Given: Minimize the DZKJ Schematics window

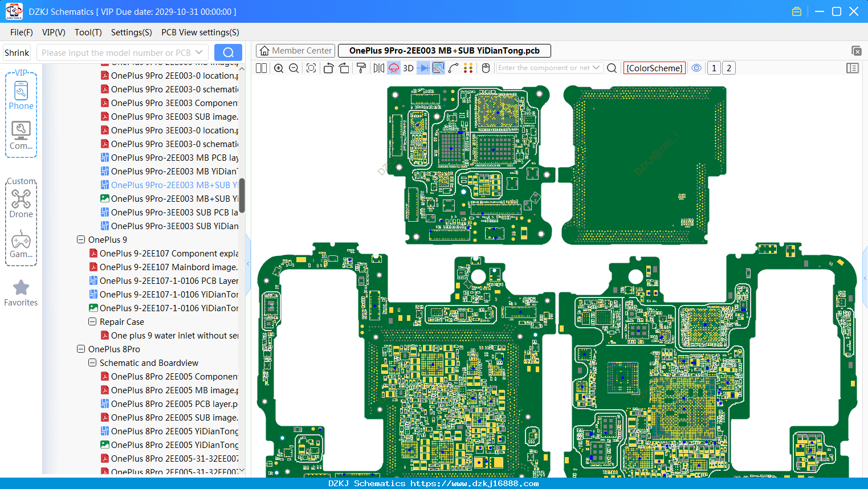Looking at the screenshot, I should tap(820, 11).
